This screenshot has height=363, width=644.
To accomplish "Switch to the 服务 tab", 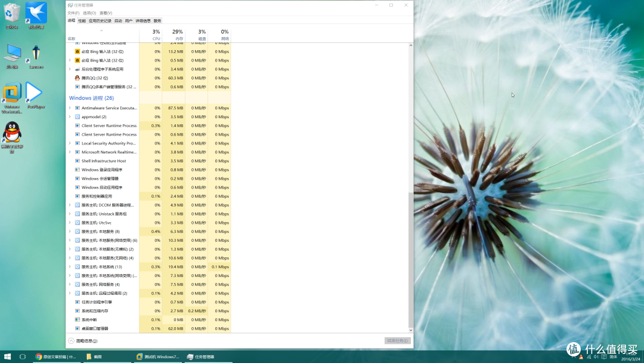I will click(157, 20).
